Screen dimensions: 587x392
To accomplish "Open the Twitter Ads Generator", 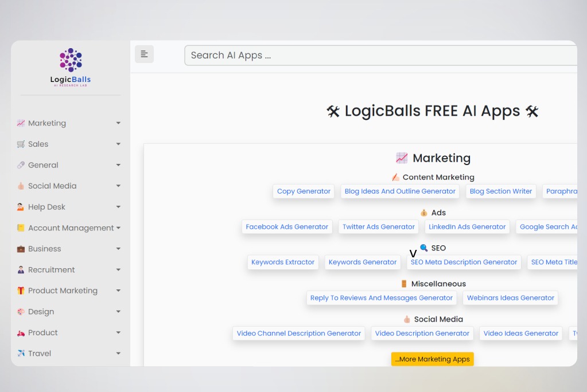I will tap(379, 227).
